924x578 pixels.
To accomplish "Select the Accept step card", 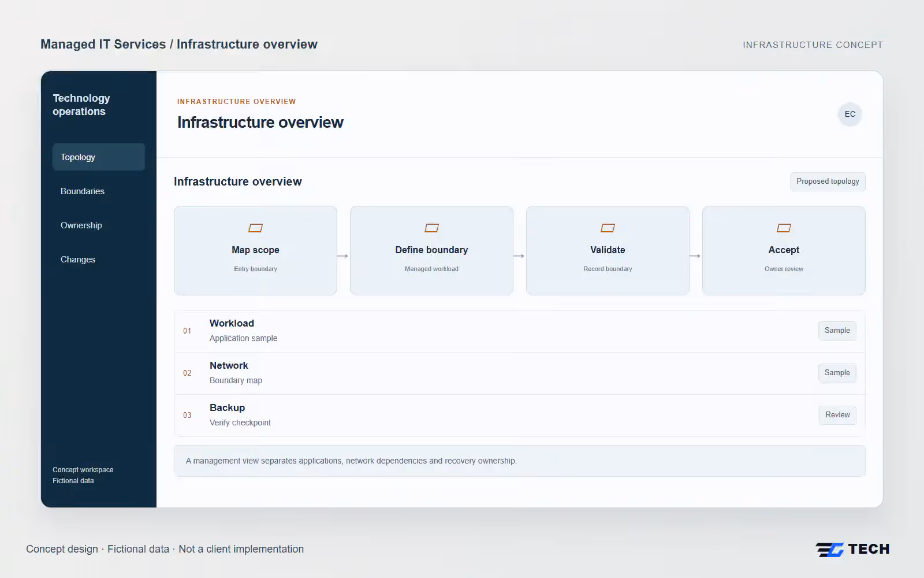I will coord(784,250).
